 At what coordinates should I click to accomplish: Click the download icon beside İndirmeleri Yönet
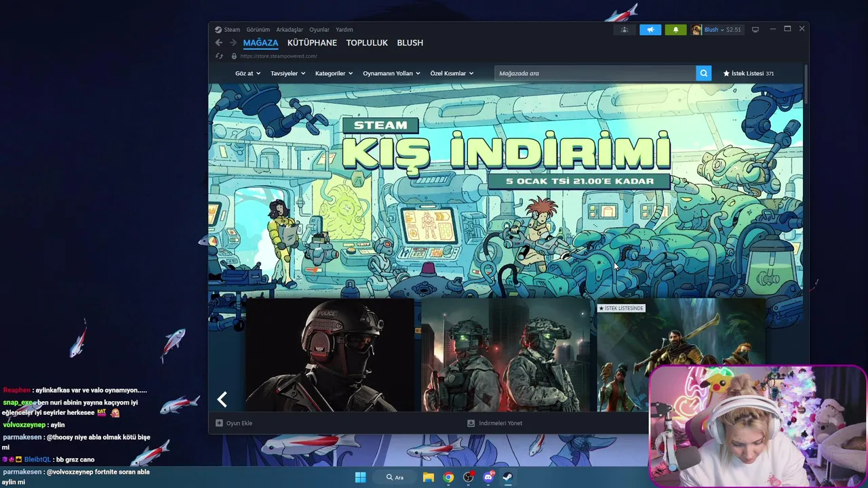click(x=471, y=423)
